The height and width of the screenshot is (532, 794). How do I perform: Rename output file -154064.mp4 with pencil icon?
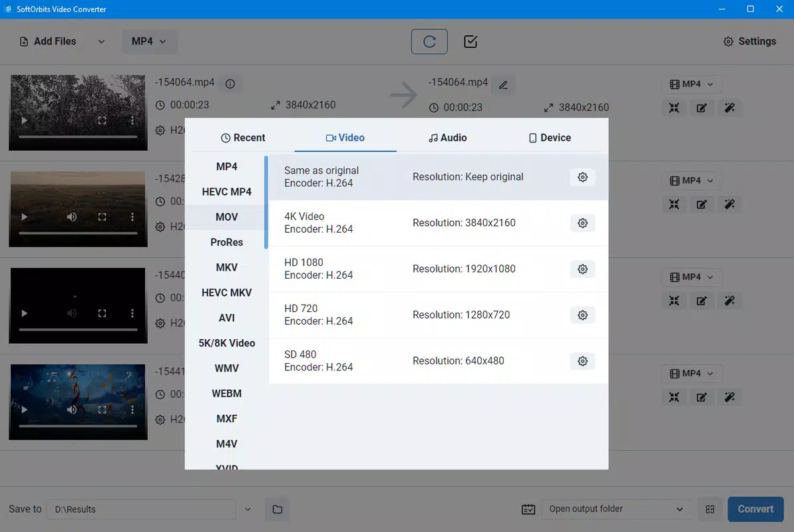503,85
